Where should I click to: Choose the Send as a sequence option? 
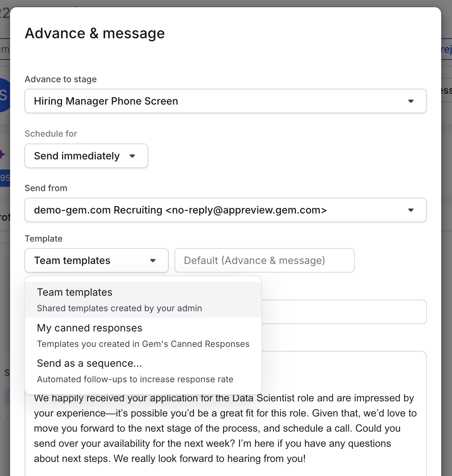pos(143,371)
